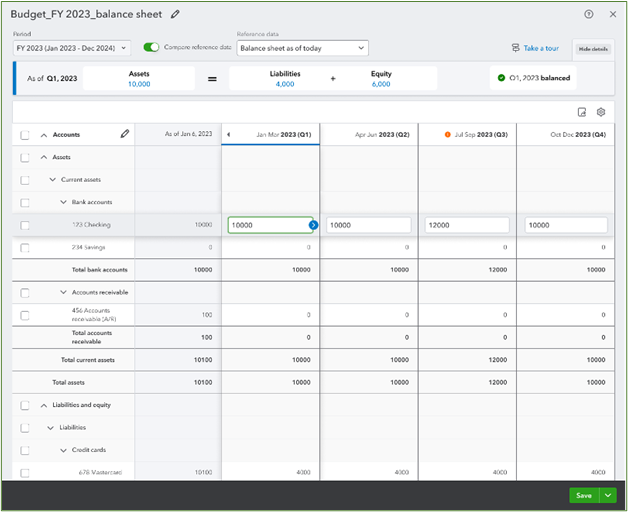Open the Save button dropdown arrow
Viewport: 628px width, 512px height.
pyautogui.click(x=606, y=495)
